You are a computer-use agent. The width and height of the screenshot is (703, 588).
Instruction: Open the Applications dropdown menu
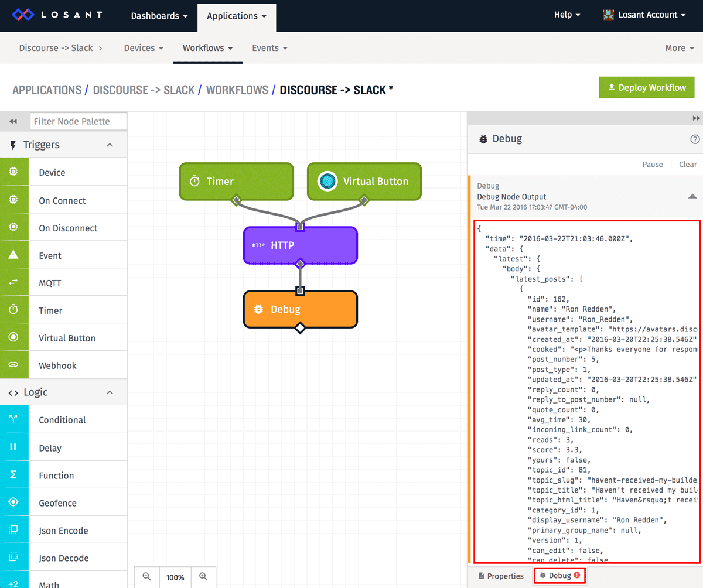coord(237,16)
